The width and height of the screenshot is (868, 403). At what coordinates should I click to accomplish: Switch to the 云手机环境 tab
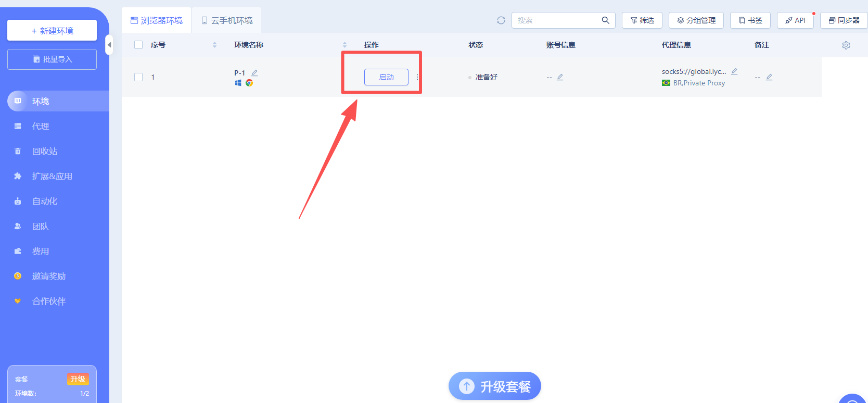(x=227, y=20)
